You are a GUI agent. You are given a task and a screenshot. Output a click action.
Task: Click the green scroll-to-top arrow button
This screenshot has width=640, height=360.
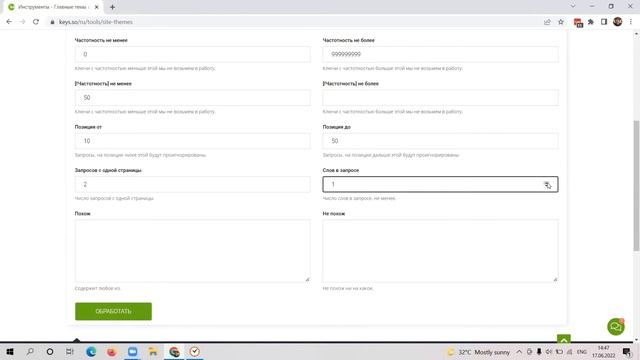click(564, 339)
